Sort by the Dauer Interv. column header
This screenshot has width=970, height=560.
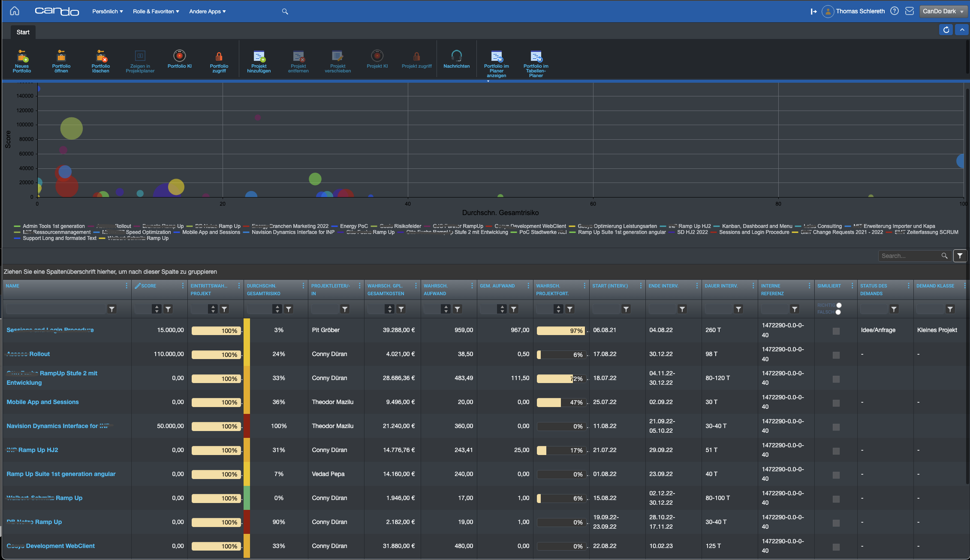coord(721,286)
